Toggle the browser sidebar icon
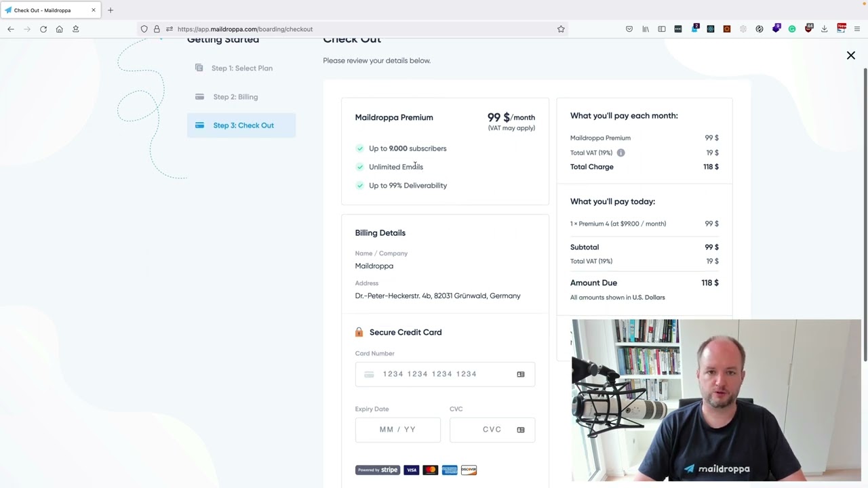 click(662, 29)
